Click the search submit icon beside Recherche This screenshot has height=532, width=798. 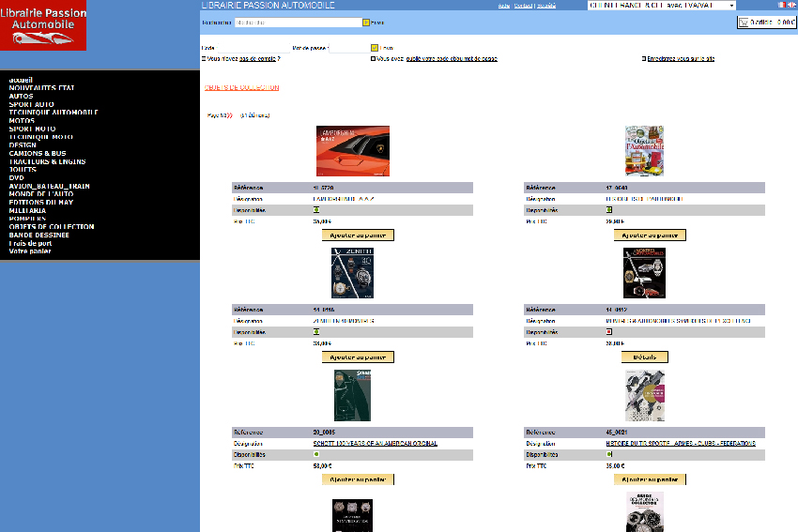click(x=366, y=22)
